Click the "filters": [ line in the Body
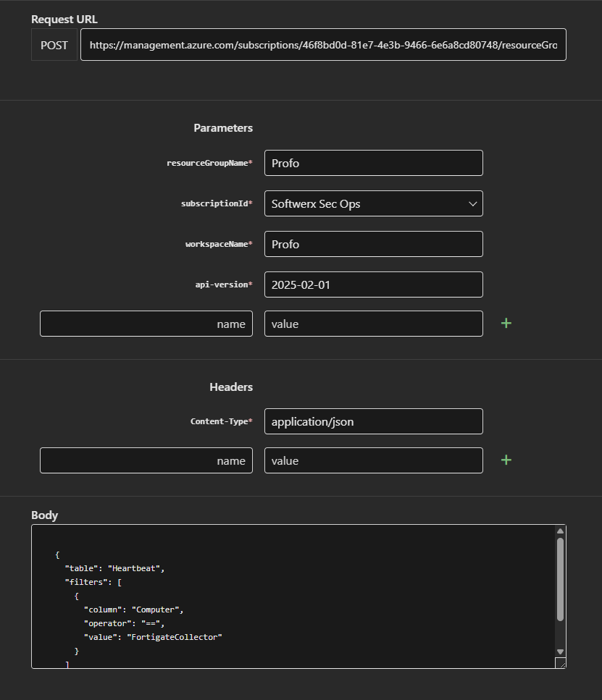 [93, 582]
